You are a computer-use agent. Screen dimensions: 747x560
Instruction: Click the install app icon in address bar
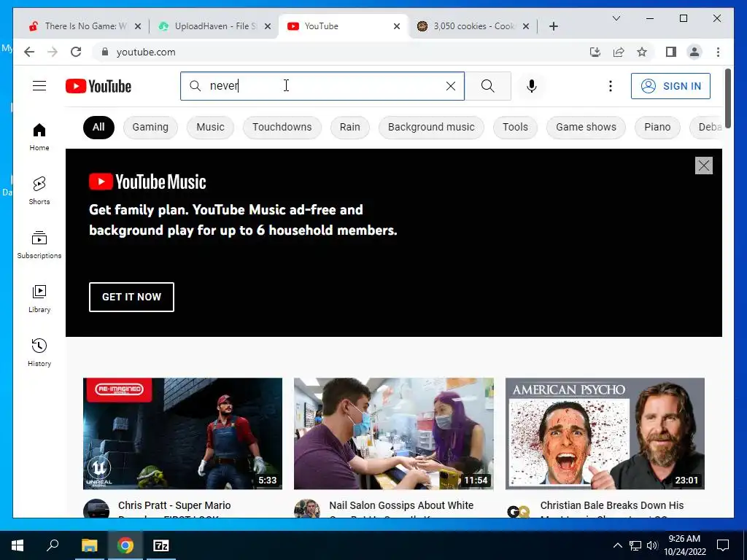595,52
